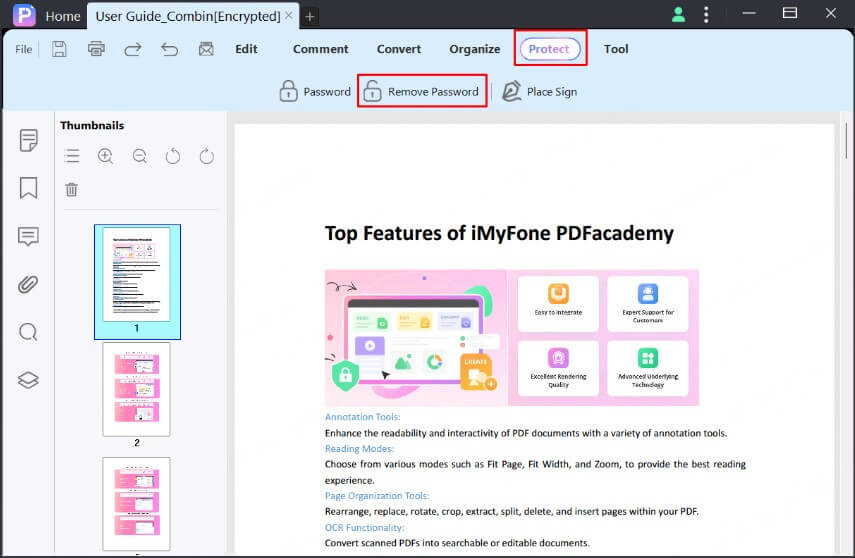855x558 pixels.
Task: Open the Edit menu tab
Action: (x=246, y=49)
